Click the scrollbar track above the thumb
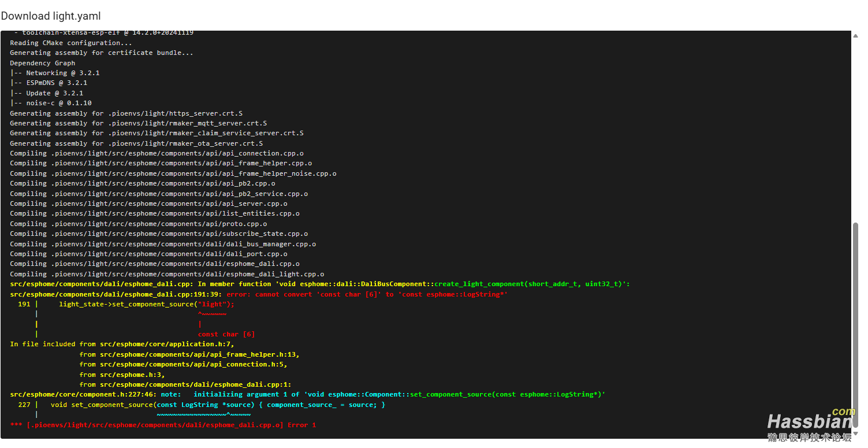 [x=855, y=127]
